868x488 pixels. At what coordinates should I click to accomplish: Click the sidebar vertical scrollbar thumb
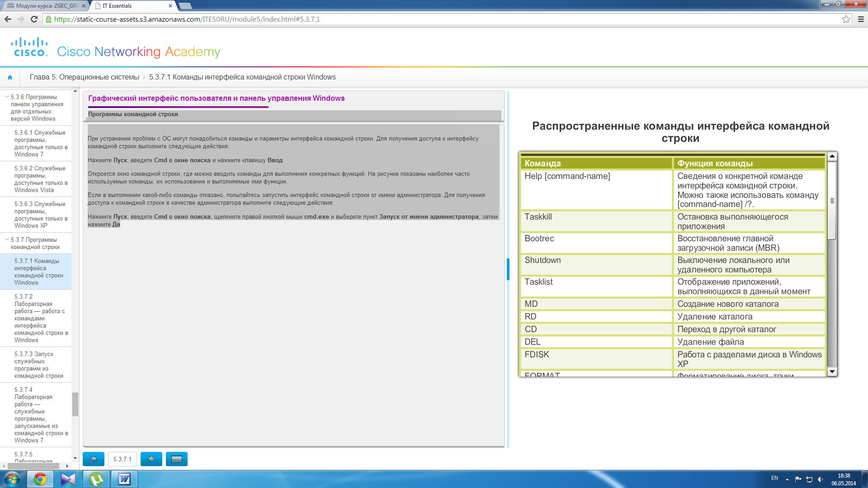(75, 404)
